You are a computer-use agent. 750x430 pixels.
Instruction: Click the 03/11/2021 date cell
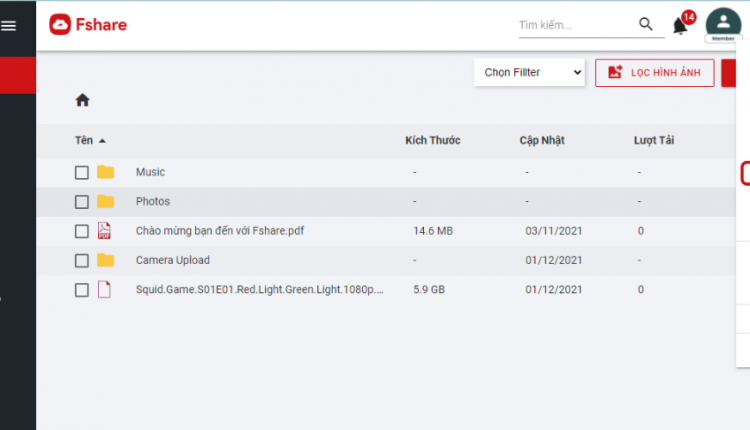(x=553, y=231)
